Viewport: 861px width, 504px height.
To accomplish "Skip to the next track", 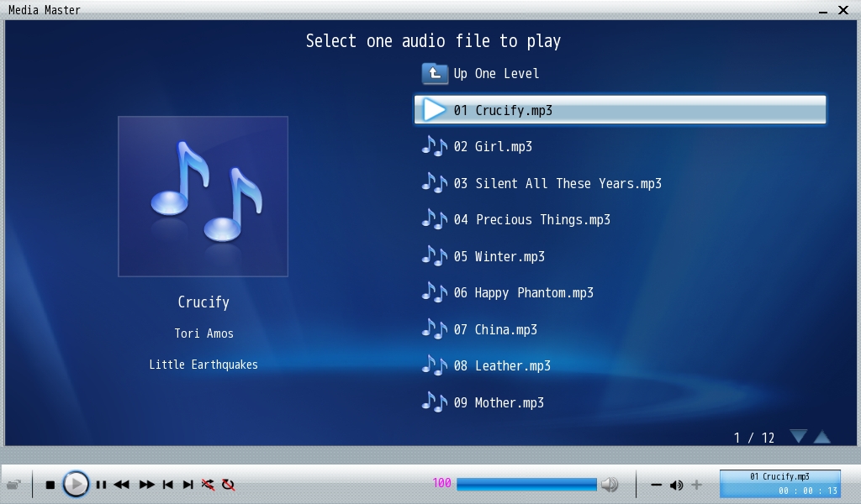I will click(188, 485).
